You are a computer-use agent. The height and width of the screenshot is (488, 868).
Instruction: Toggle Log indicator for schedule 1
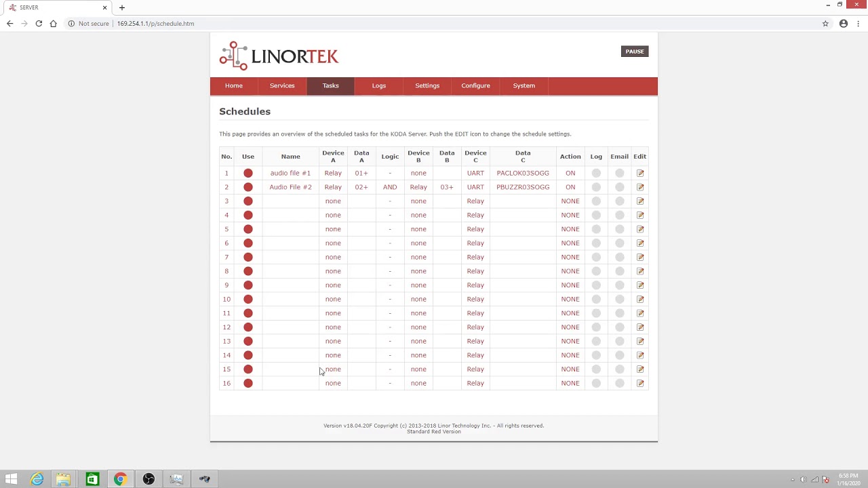click(x=596, y=173)
